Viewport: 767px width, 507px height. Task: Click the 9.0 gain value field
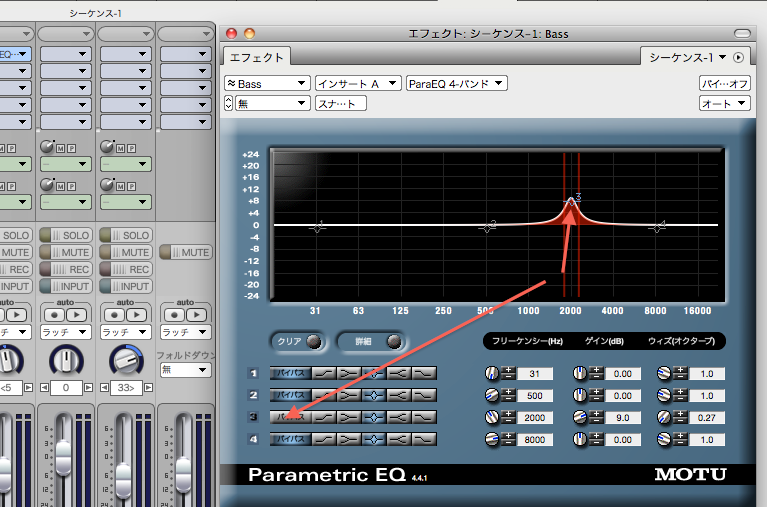pyautogui.click(x=623, y=417)
